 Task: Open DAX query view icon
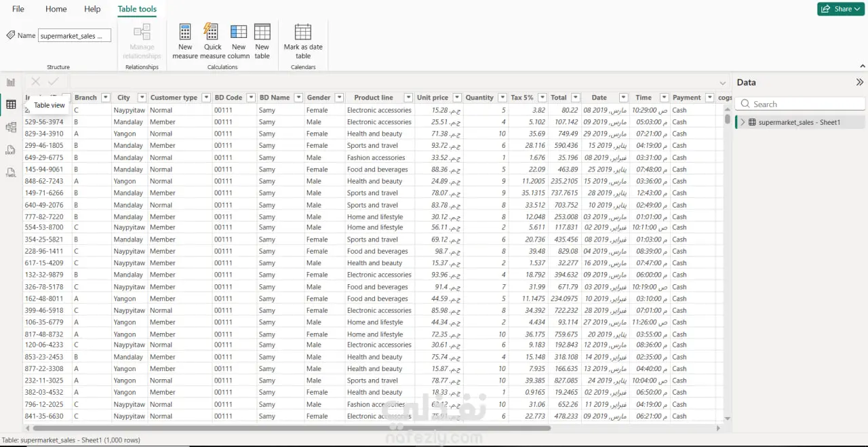tap(11, 150)
